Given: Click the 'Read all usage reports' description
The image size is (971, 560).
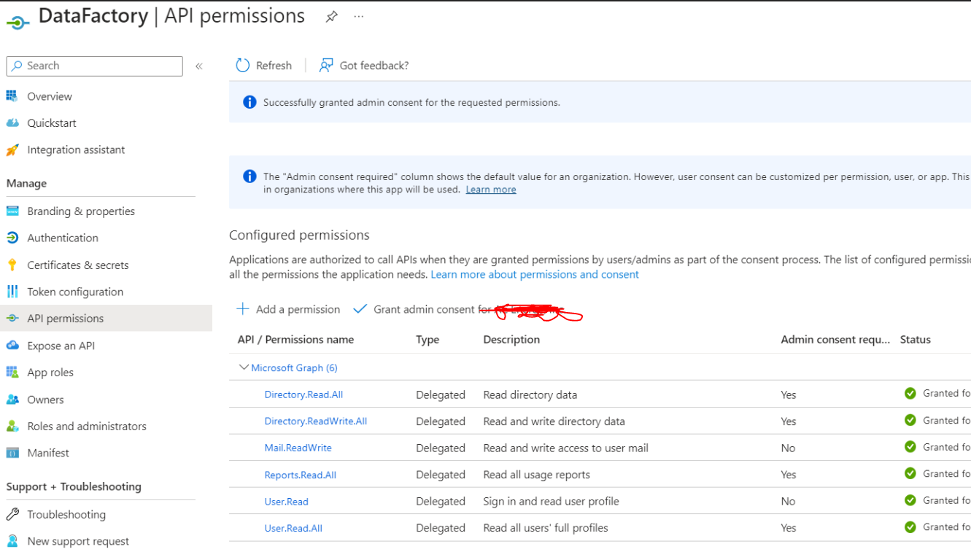Looking at the screenshot, I should click(536, 475).
